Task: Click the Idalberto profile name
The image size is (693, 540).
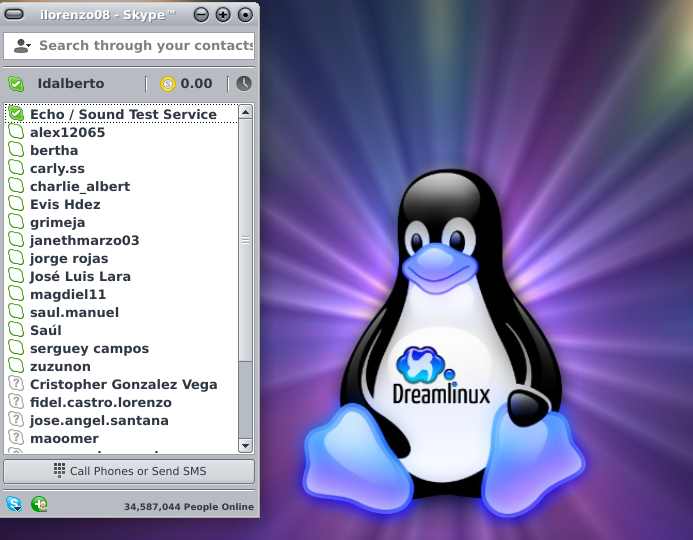Action: [x=71, y=84]
